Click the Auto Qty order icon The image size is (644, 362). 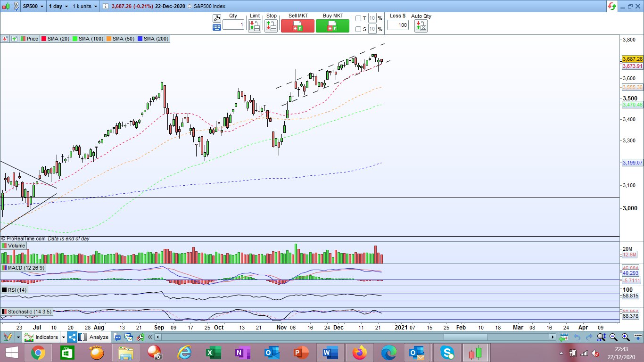click(421, 26)
